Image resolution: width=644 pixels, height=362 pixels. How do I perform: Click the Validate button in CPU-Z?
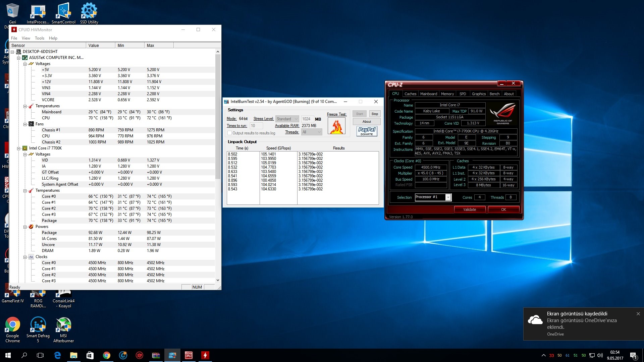[470, 209]
